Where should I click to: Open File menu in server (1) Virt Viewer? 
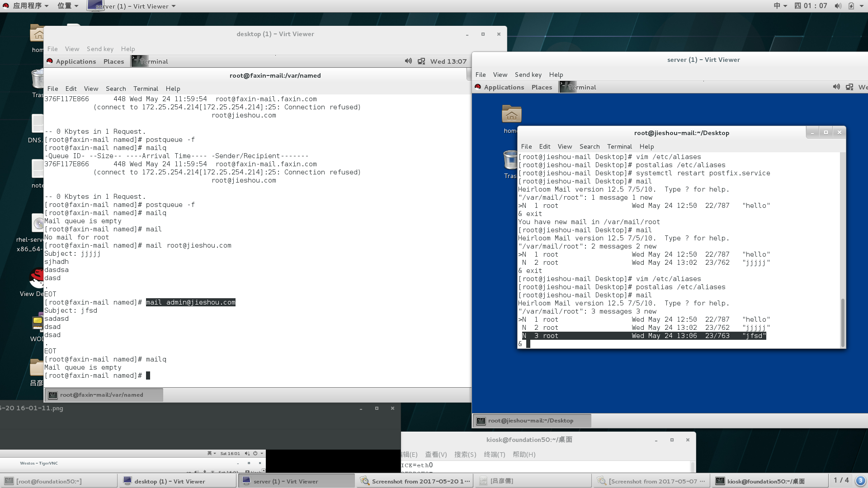coord(481,75)
